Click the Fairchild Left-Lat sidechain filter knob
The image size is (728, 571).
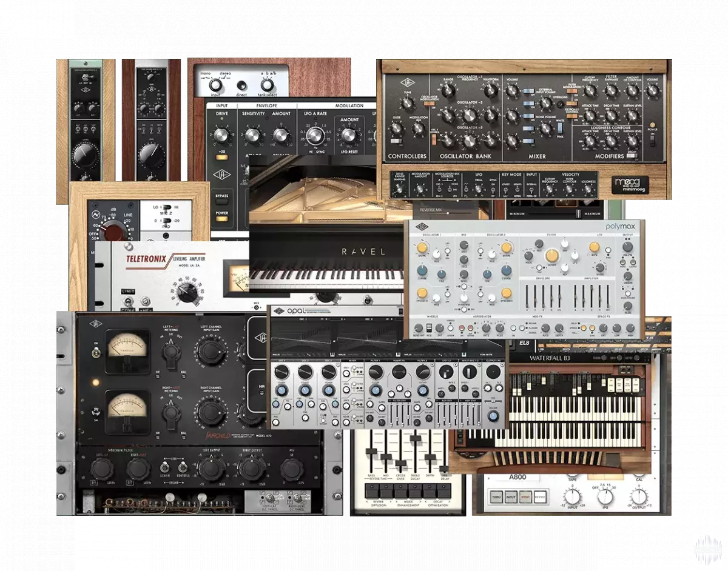101,469
